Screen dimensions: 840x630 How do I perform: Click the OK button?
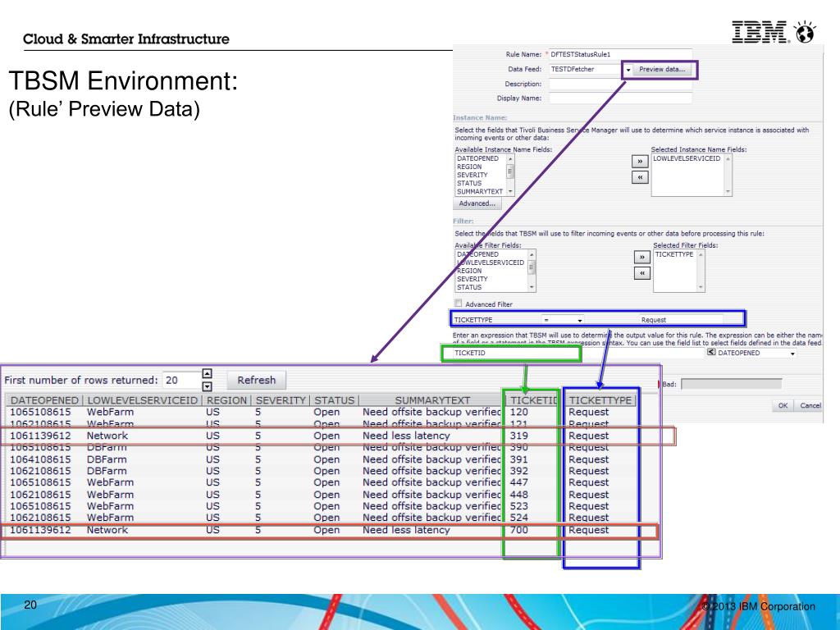point(783,406)
